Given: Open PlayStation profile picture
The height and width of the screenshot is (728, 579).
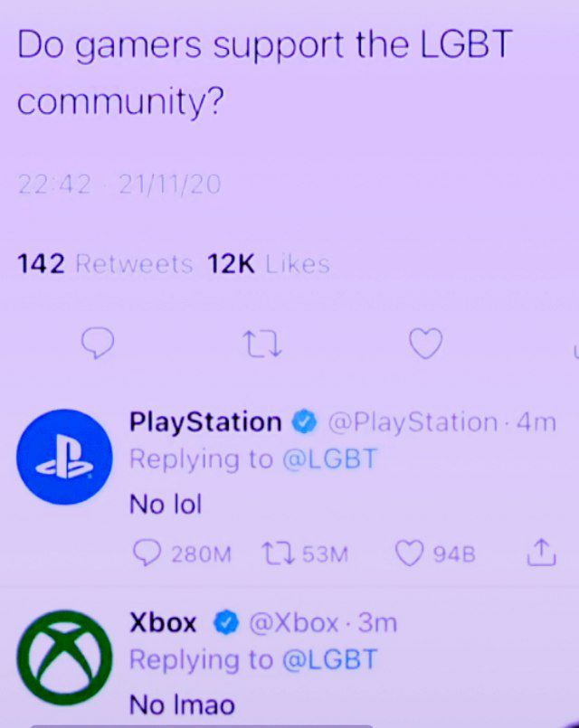Looking at the screenshot, I should 64,457.
